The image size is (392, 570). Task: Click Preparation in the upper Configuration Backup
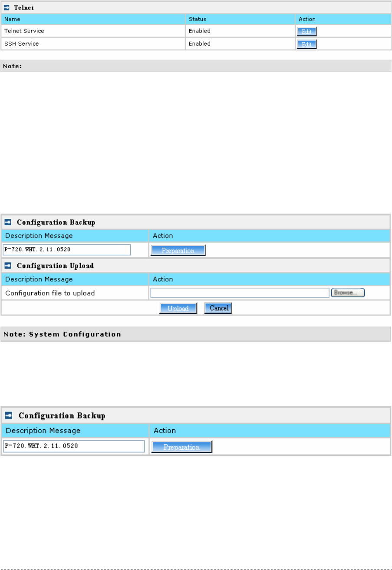(178, 250)
